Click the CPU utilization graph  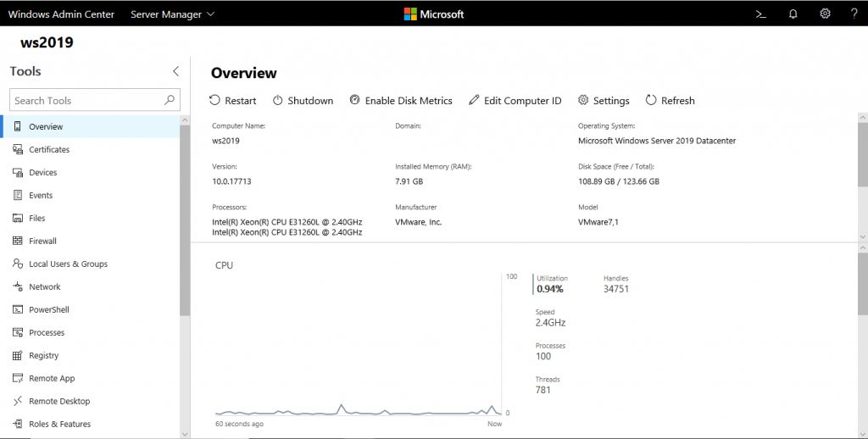359,343
